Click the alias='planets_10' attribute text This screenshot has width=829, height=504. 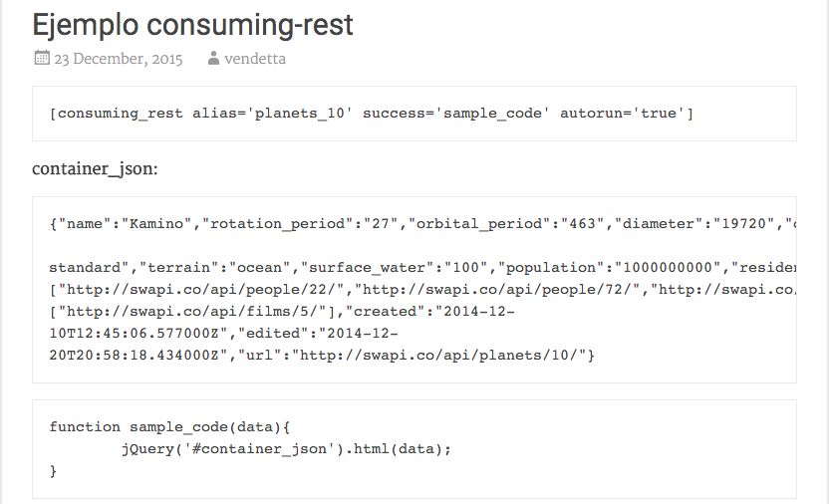click(272, 114)
